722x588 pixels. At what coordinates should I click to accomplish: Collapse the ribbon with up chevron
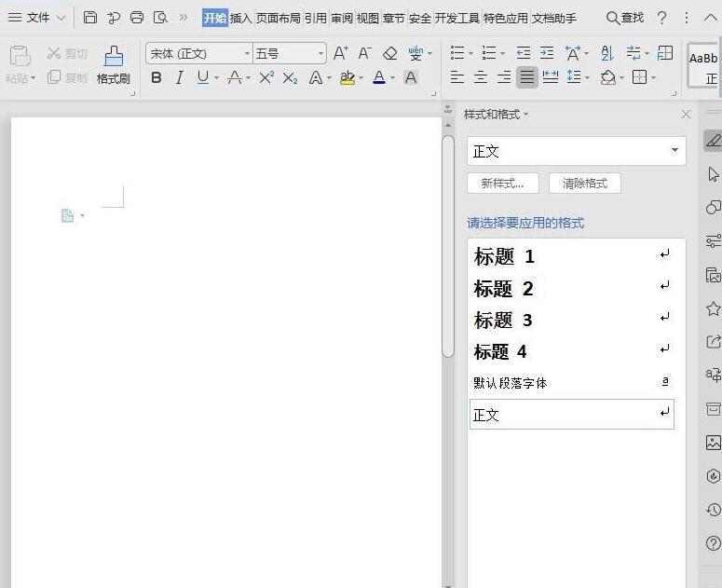(711, 18)
